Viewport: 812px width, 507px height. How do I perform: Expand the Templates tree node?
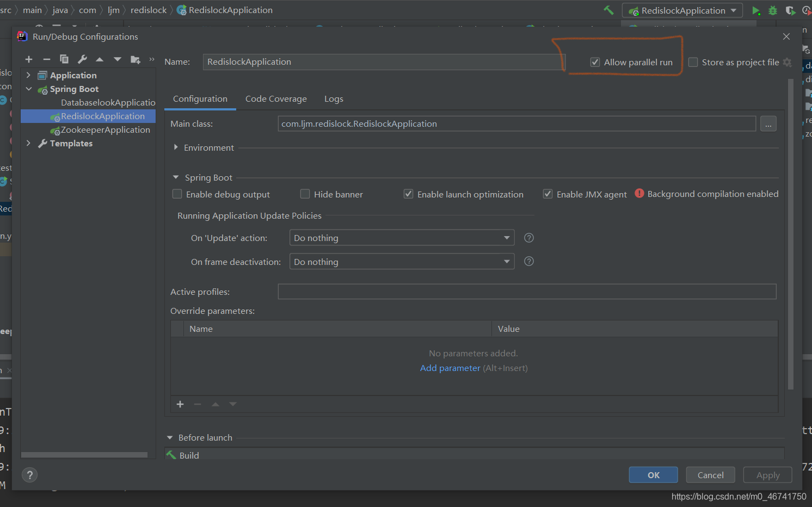[x=29, y=143]
